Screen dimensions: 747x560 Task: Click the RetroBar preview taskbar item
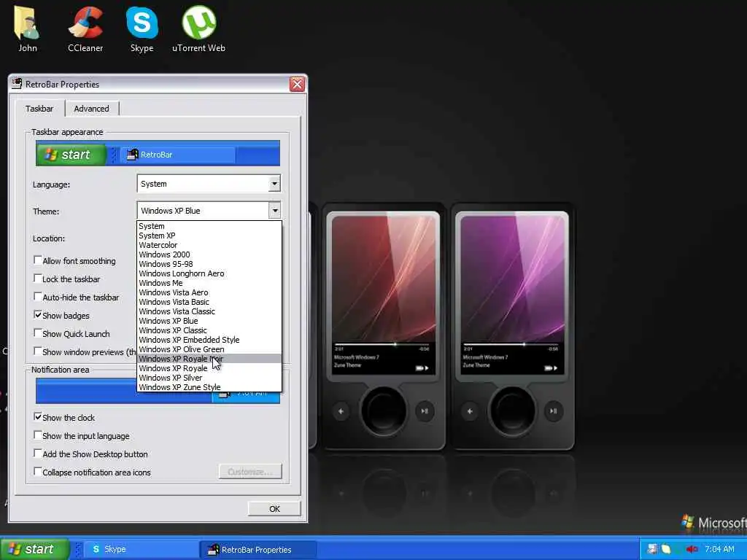(178, 155)
